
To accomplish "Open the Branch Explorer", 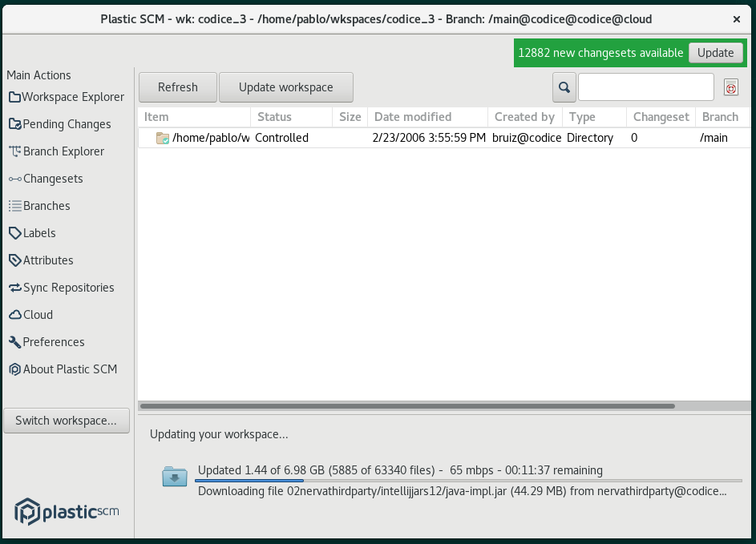I will [56, 151].
